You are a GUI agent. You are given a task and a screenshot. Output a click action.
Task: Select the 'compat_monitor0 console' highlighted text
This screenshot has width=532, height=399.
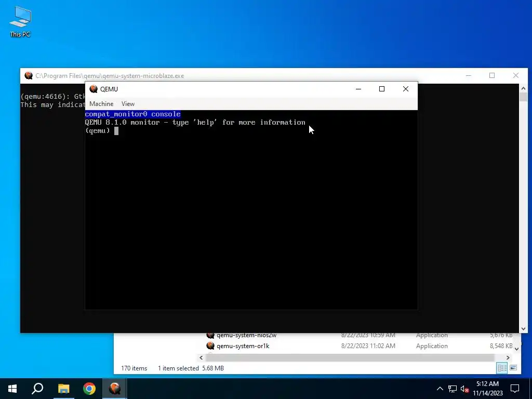[x=132, y=114]
